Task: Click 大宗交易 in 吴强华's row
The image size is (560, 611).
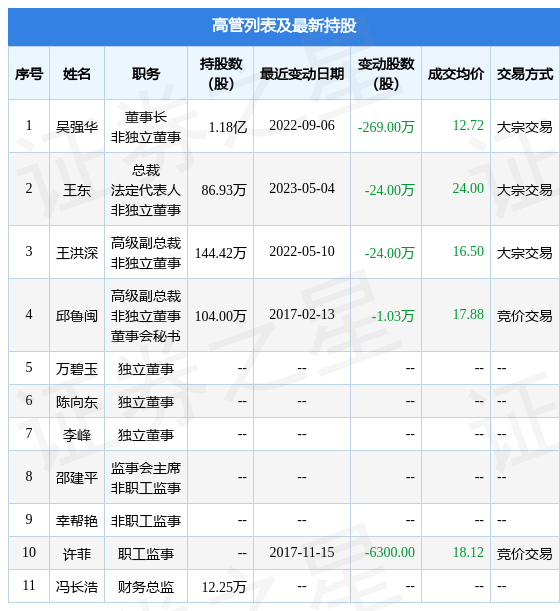Action: (x=525, y=127)
